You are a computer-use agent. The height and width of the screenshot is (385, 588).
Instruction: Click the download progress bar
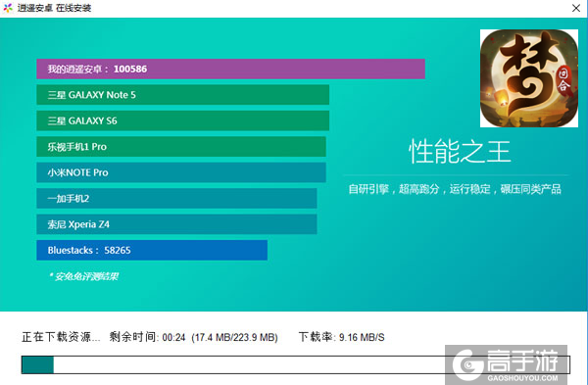296,364
